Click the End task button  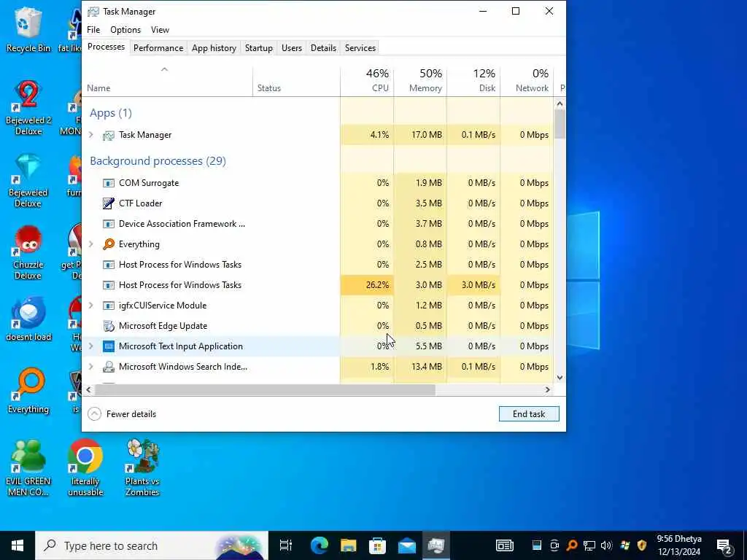pos(529,414)
